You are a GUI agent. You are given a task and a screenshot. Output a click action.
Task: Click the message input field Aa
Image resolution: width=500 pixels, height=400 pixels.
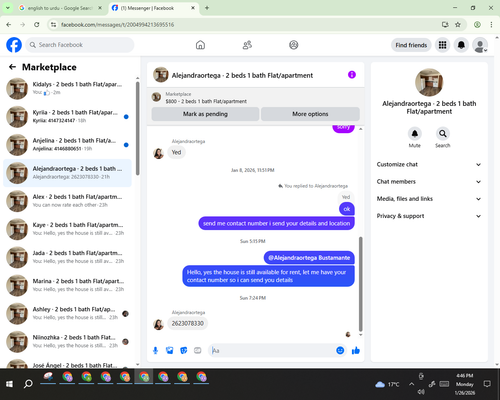pos(273,351)
